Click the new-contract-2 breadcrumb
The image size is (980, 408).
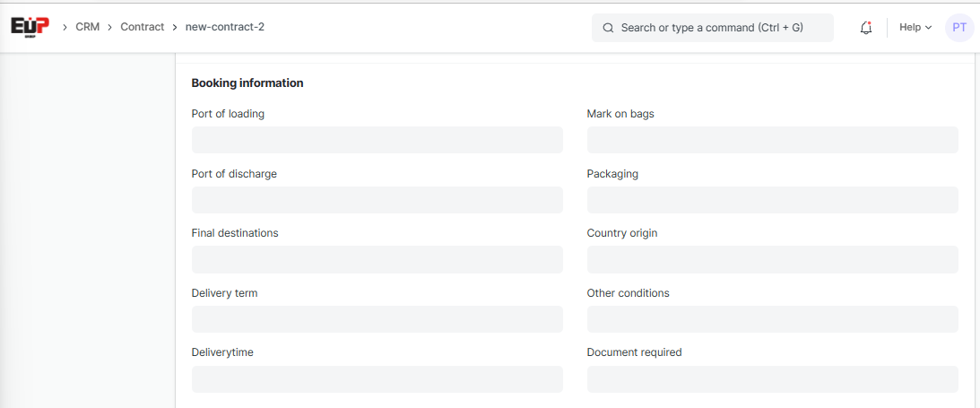(x=224, y=27)
